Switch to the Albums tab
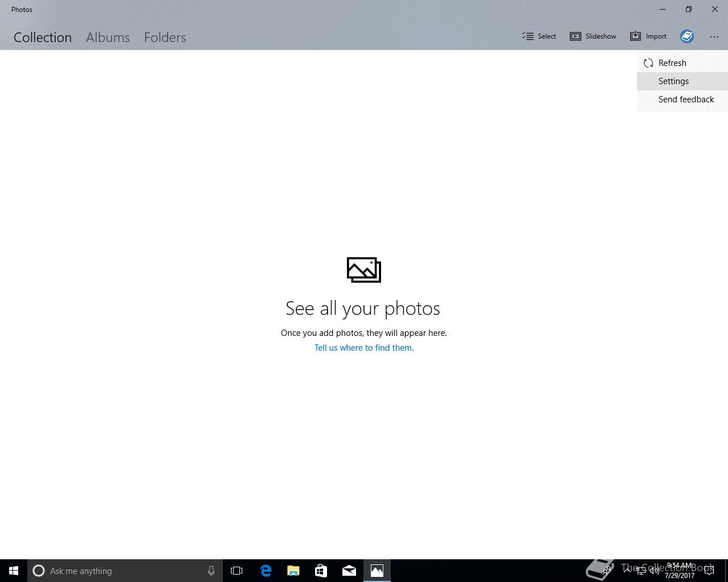The height and width of the screenshot is (582, 728). pos(108,38)
